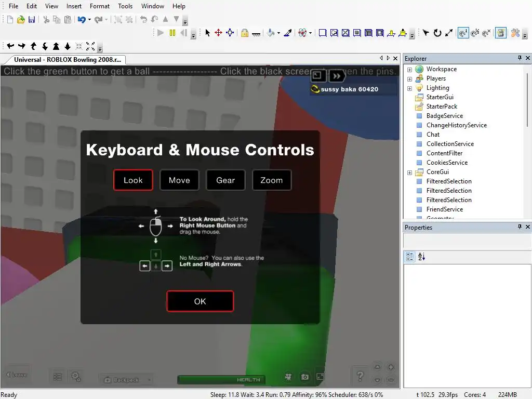Image resolution: width=532 pixels, height=399 pixels.
Task: Click the OK button in controls dialog
Action: 200,301
